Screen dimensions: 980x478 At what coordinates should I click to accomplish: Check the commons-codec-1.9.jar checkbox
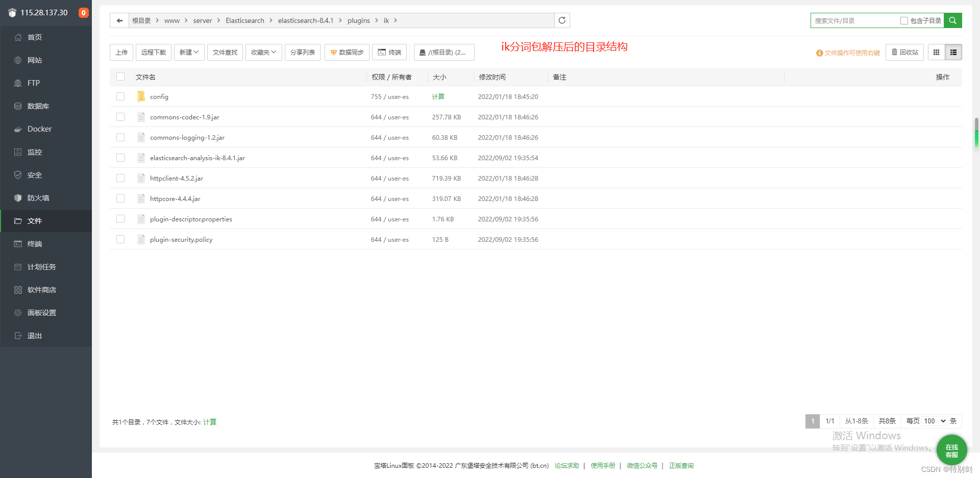(120, 117)
